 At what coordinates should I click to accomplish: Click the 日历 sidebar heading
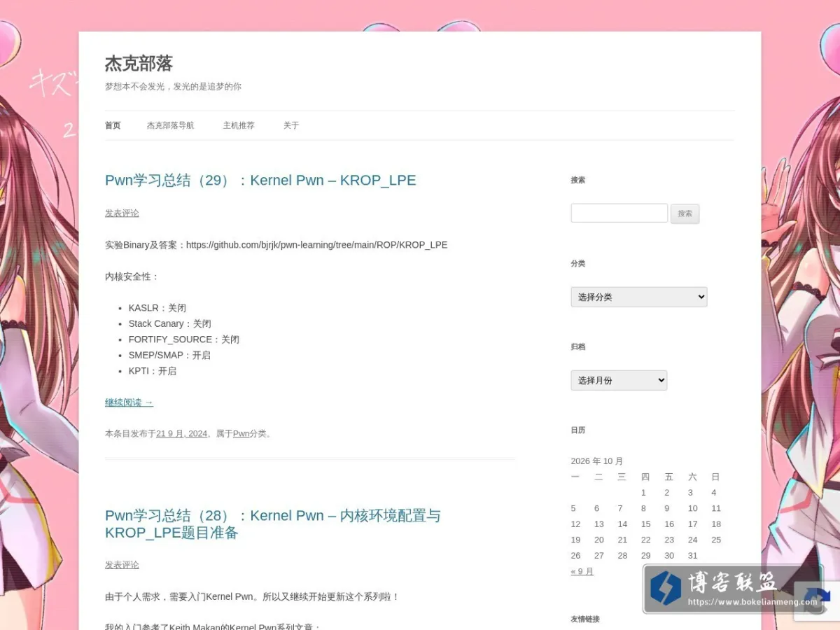(x=578, y=430)
